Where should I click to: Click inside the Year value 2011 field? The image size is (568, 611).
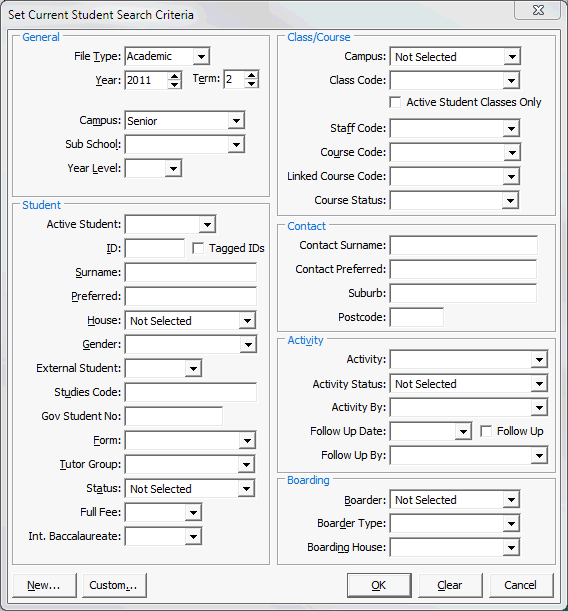(147, 80)
